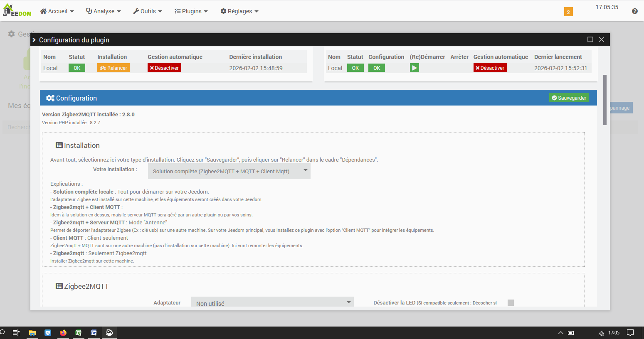Open the Analyse menu
The image size is (644, 339).
click(x=103, y=11)
